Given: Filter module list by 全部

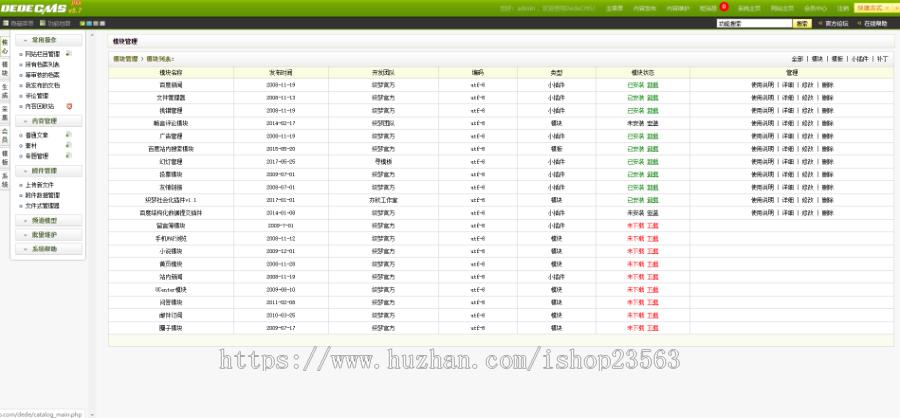Looking at the screenshot, I should [797, 59].
